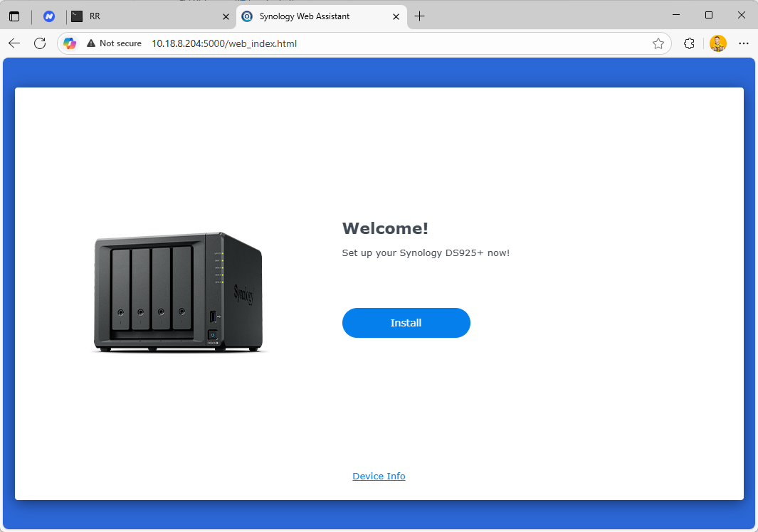Close the Synology Web Assistant tab
758x532 pixels.
click(396, 16)
